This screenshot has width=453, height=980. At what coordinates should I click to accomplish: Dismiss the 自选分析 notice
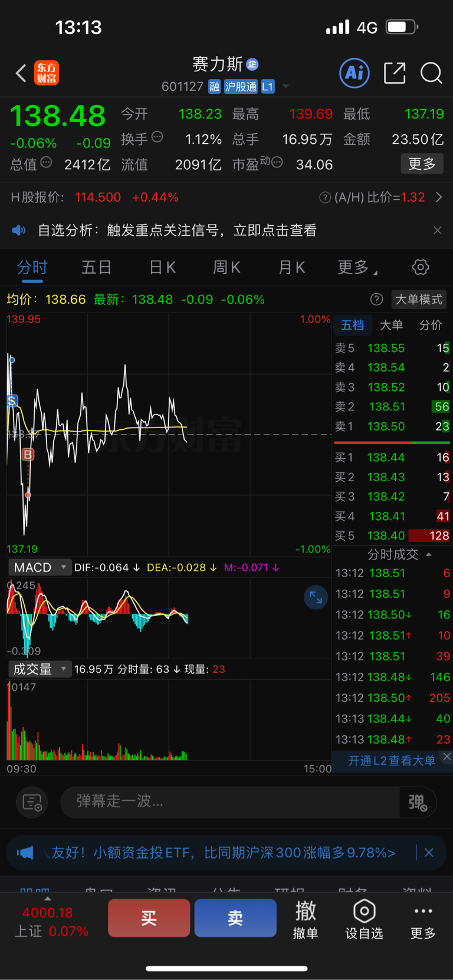[437, 230]
